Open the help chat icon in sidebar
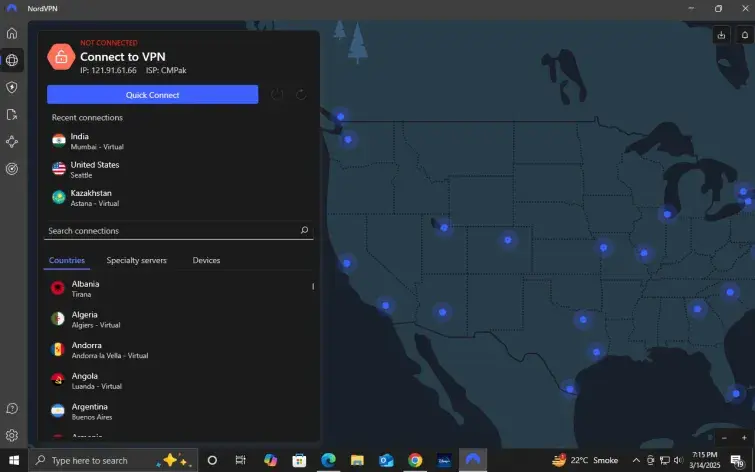Screen dimensions: 755x472 tap(12, 408)
